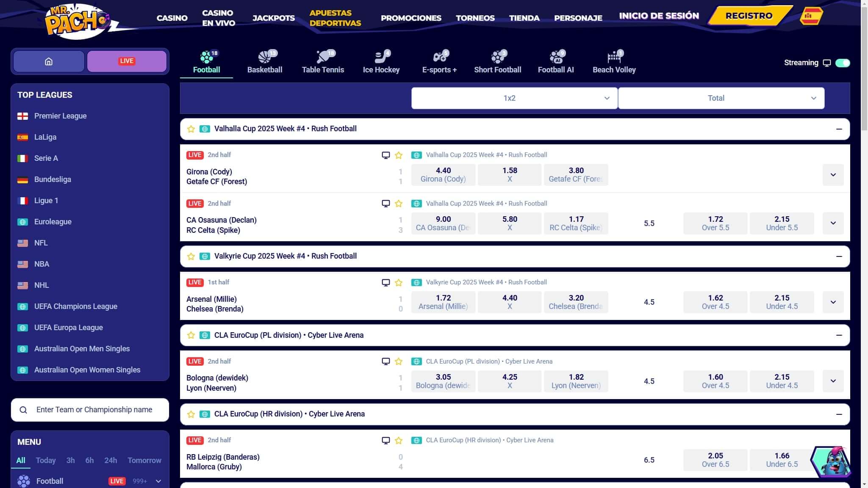
Task: Expand more markets for Osasuna vs Celta
Action: (833, 223)
